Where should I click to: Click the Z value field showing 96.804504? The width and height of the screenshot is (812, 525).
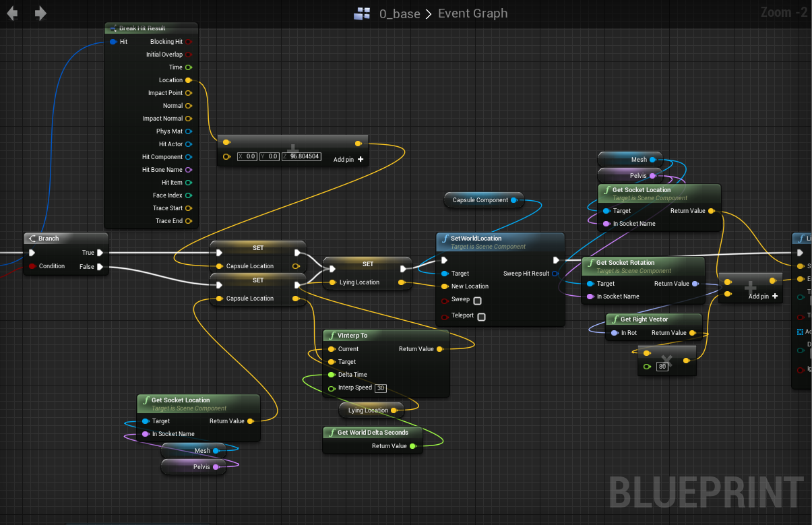coord(301,156)
